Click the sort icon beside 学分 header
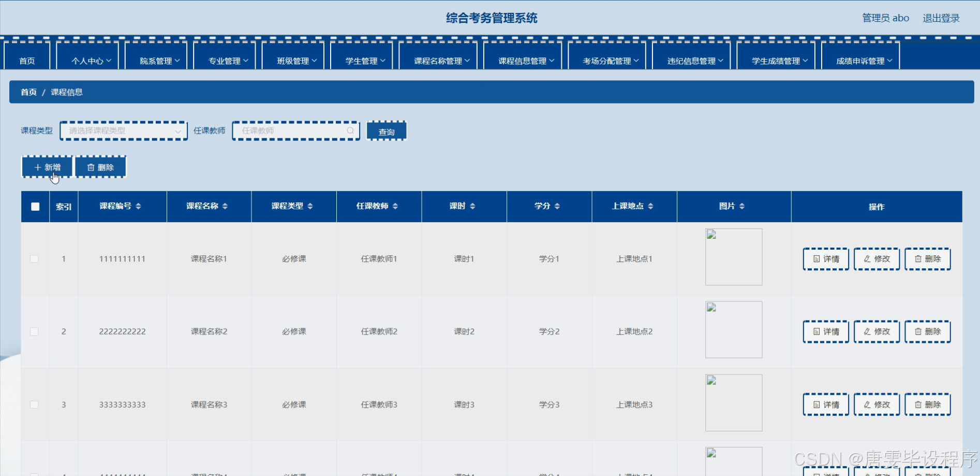 coord(557,206)
